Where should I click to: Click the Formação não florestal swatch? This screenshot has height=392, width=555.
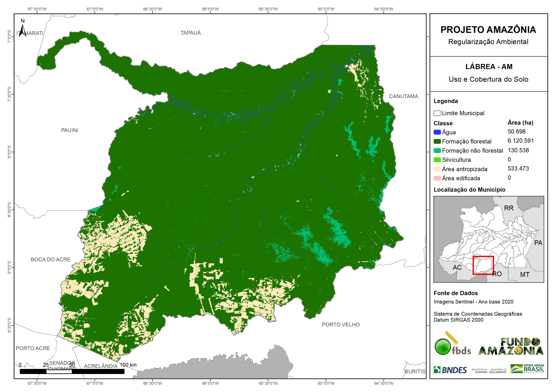[437, 150]
